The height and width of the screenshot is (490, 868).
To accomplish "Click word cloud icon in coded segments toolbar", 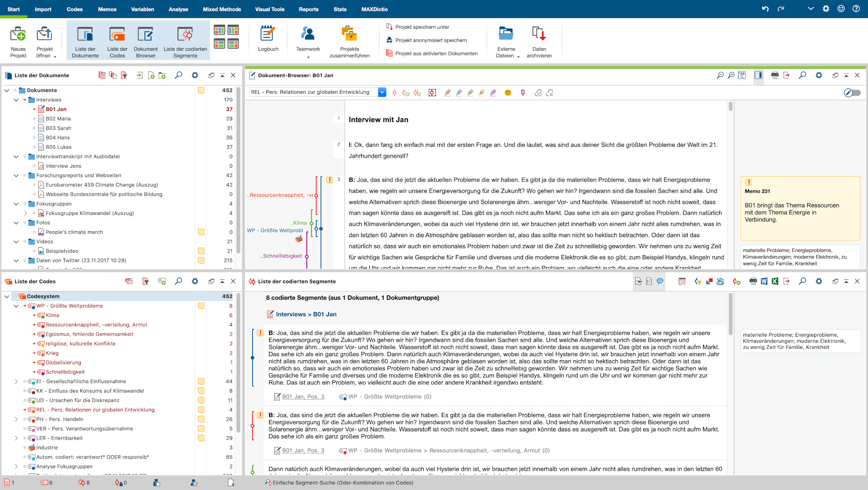I will tap(720, 281).
